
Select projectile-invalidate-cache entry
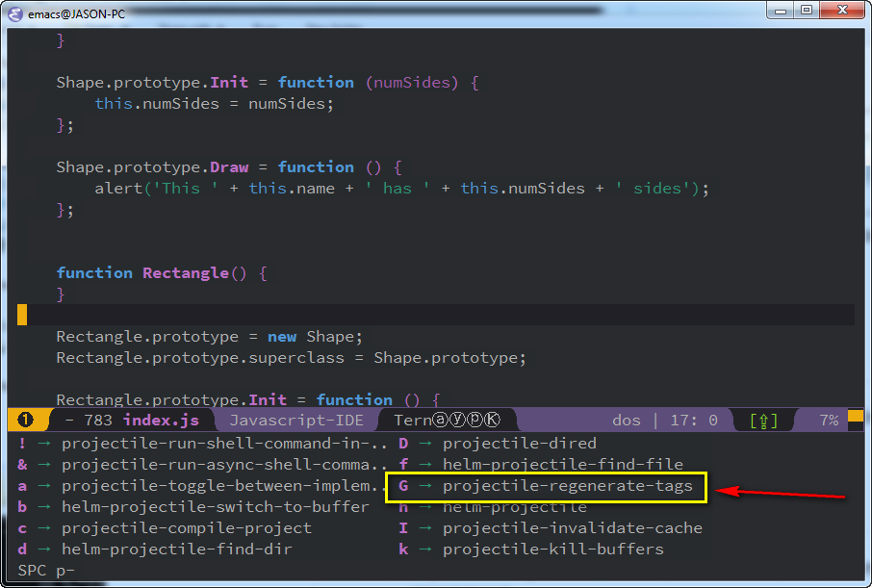tap(573, 528)
